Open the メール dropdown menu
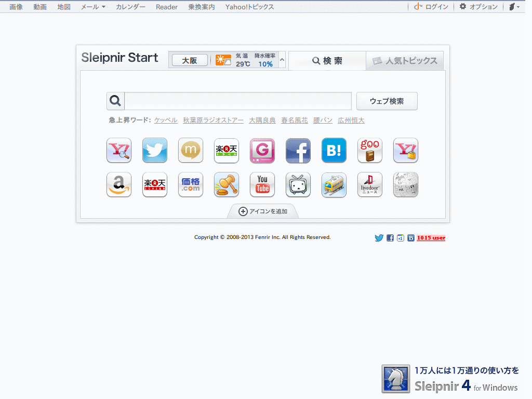Screen dimensions: 532x399 click(x=93, y=7)
